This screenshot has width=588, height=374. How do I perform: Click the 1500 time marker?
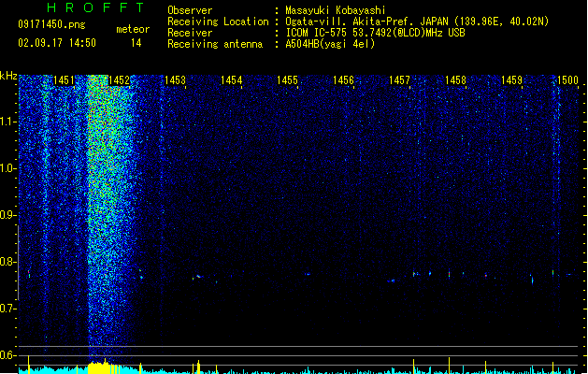567,80
